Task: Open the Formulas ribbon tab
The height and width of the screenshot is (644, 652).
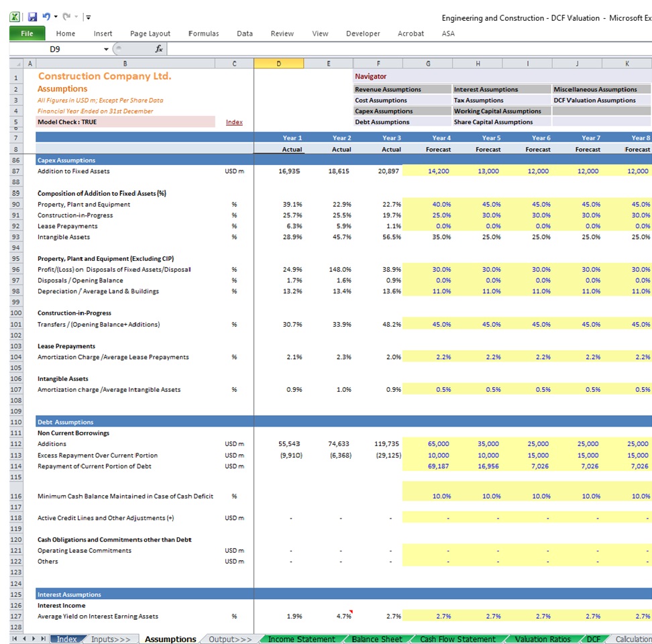Action: click(203, 34)
